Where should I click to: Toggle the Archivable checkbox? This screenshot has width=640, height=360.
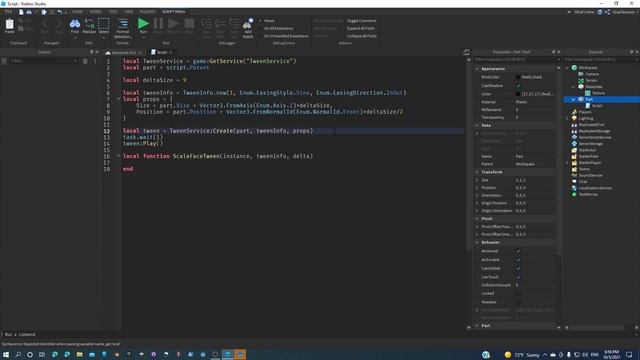(518, 260)
